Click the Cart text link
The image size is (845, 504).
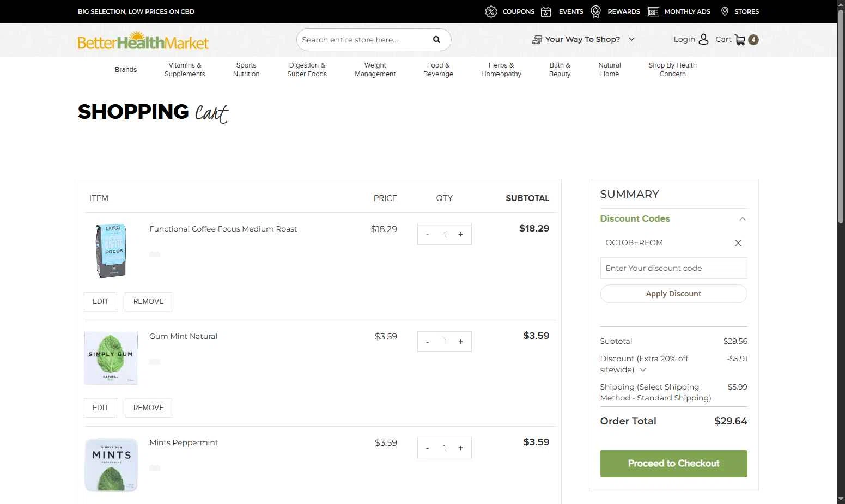723,39
